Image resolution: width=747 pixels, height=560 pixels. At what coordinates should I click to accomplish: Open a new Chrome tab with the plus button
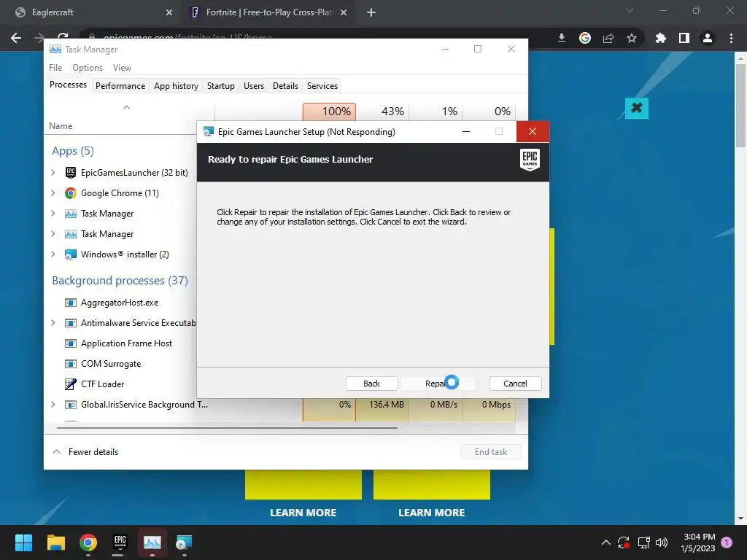coord(371,12)
